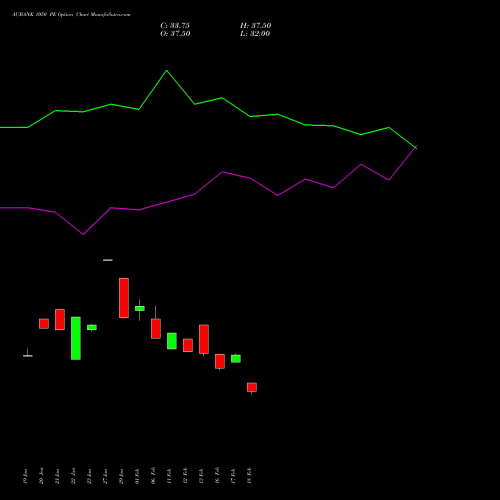Click the lowest red candle above 18 Feb
This screenshot has height=500, width=500.
click(x=252, y=387)
